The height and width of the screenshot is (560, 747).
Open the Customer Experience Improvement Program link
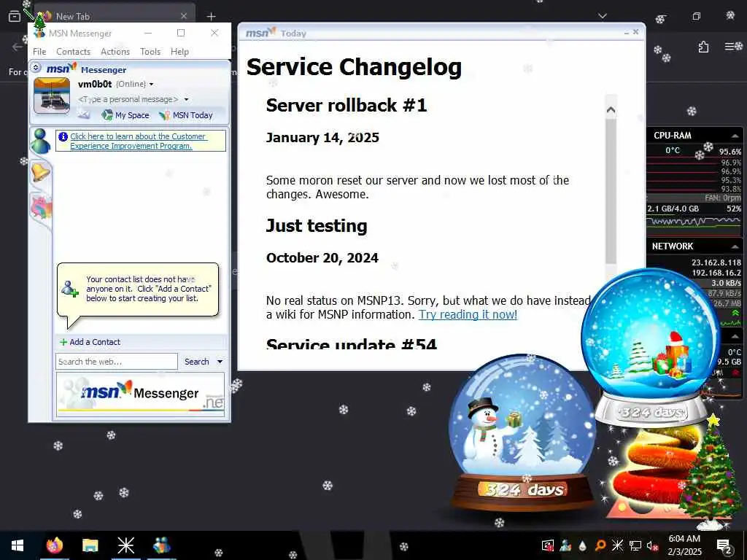tap(138, 141)
